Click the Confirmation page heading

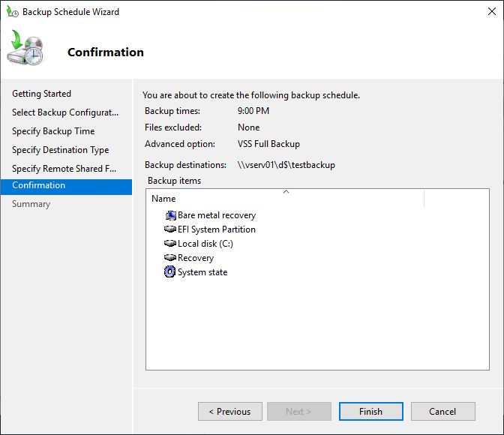pyautogui.click(x=106, y=52)
